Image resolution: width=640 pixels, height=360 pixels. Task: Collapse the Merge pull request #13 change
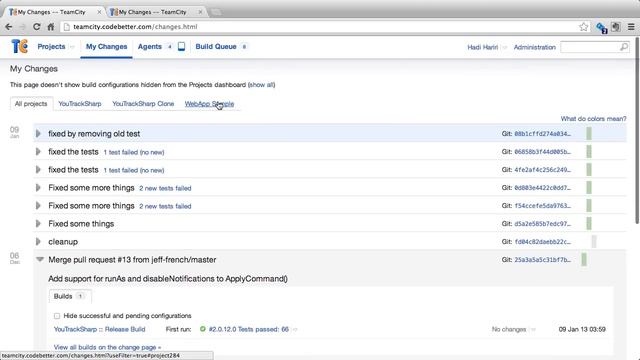(40, 259)
